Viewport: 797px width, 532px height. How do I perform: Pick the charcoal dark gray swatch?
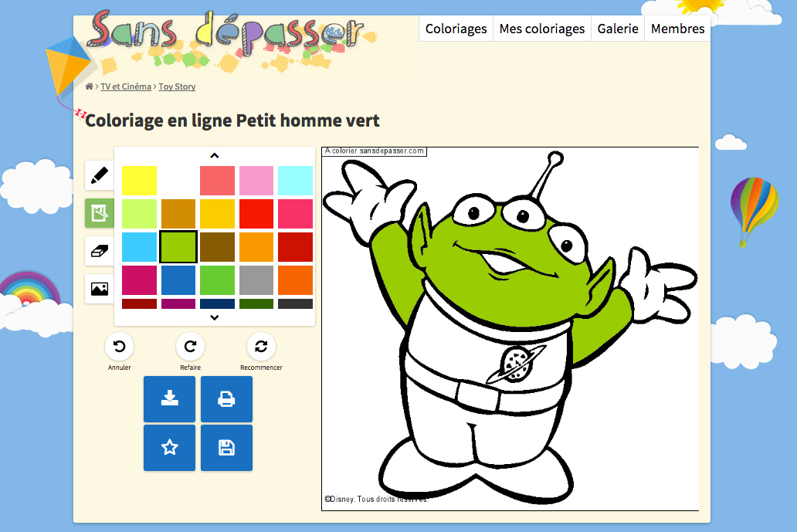(295, 304)
